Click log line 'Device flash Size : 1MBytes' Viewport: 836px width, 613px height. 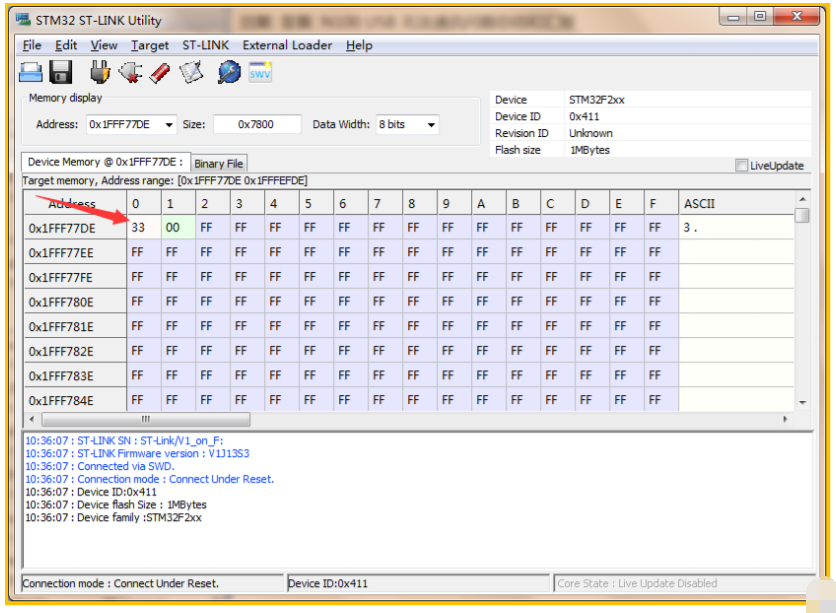tap(116, 505)
